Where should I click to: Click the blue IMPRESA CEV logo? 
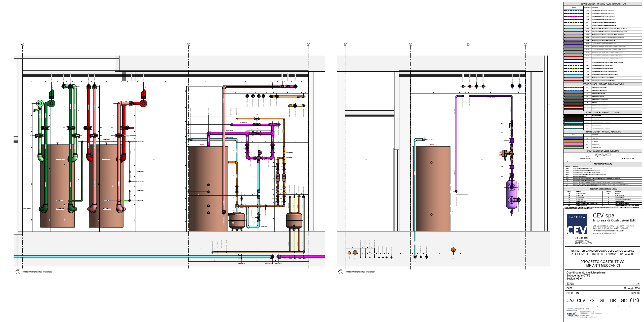[577, 224]
